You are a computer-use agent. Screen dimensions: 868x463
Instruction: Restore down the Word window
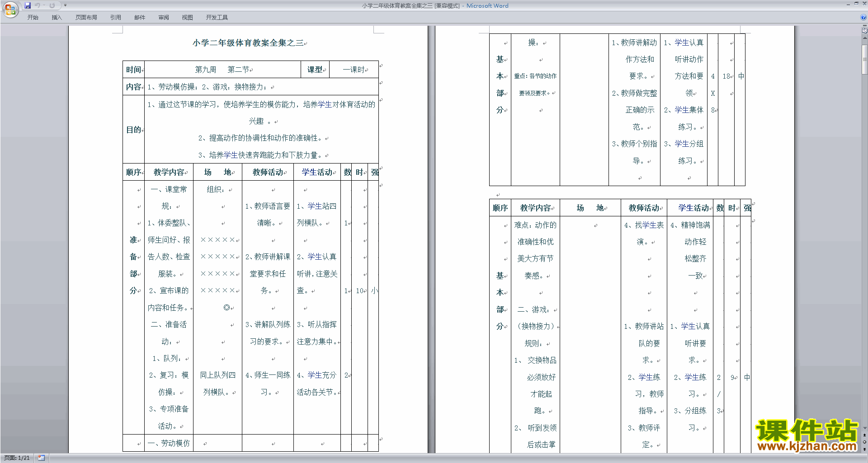pos(856,4)
